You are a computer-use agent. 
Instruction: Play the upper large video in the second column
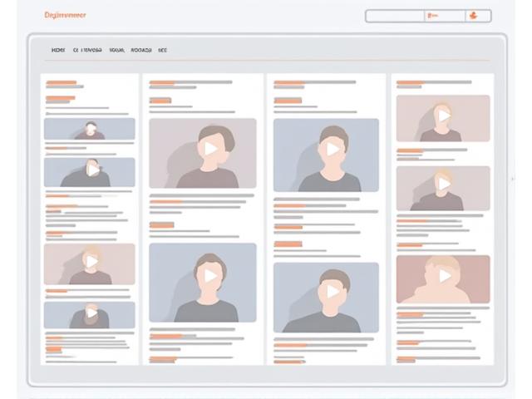click(x=210, y=149)
